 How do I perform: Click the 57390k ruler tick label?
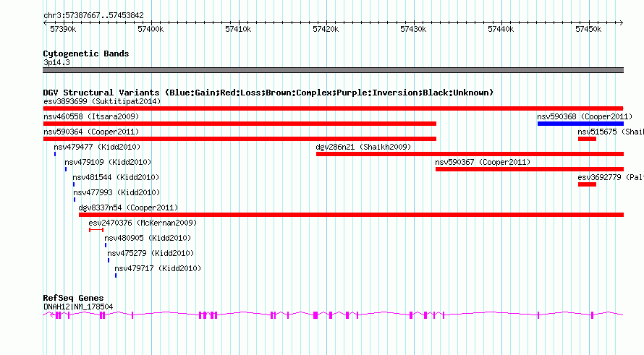coord(63,29)
